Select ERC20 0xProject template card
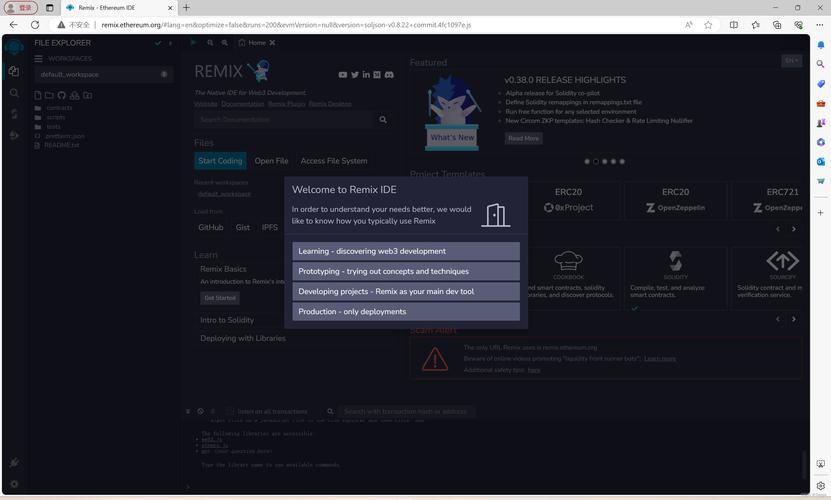This screenshot has height=500, width=831. (x=568, y=200)
